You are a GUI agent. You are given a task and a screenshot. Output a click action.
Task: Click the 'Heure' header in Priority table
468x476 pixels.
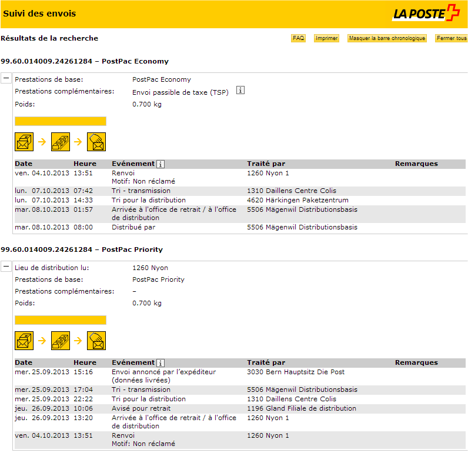point(85,363)
